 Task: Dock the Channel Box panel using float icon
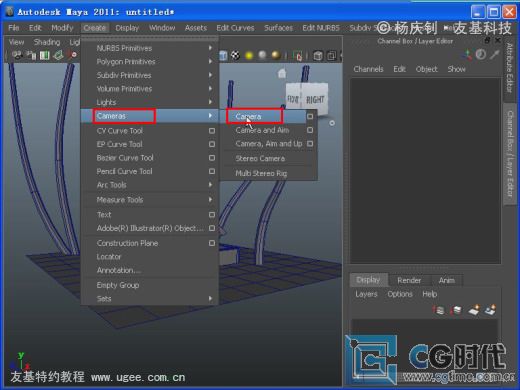(x=487, y=41)
